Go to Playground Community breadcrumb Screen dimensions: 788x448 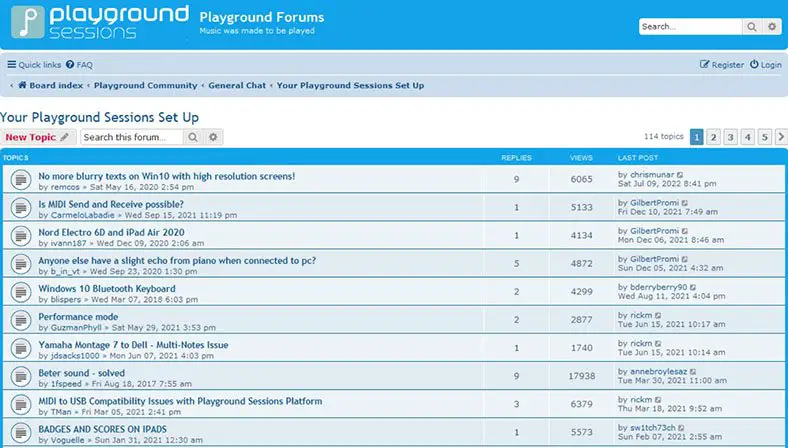[x=146, y=85]
